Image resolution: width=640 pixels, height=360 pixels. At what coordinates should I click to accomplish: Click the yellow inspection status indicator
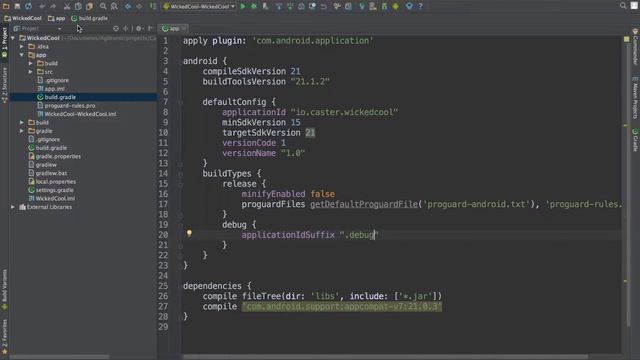626,39
